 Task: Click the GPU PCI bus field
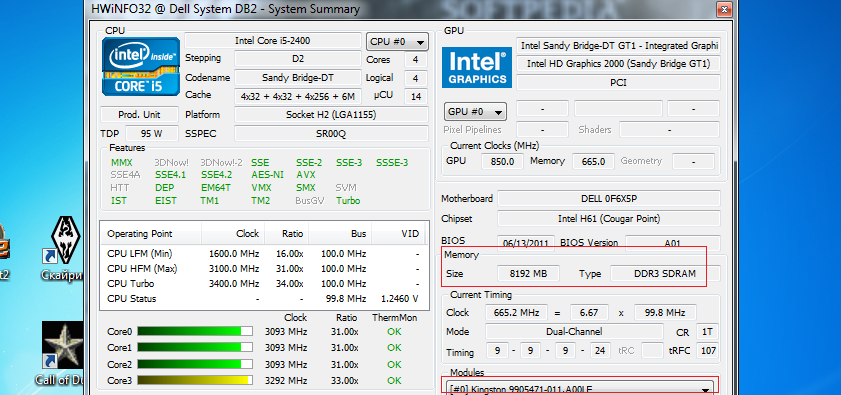[x=618, y=83]
